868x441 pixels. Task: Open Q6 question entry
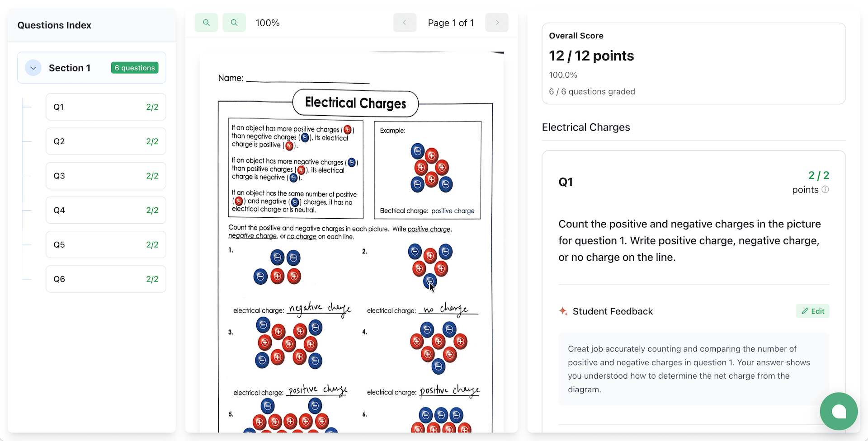pos(105,279)
